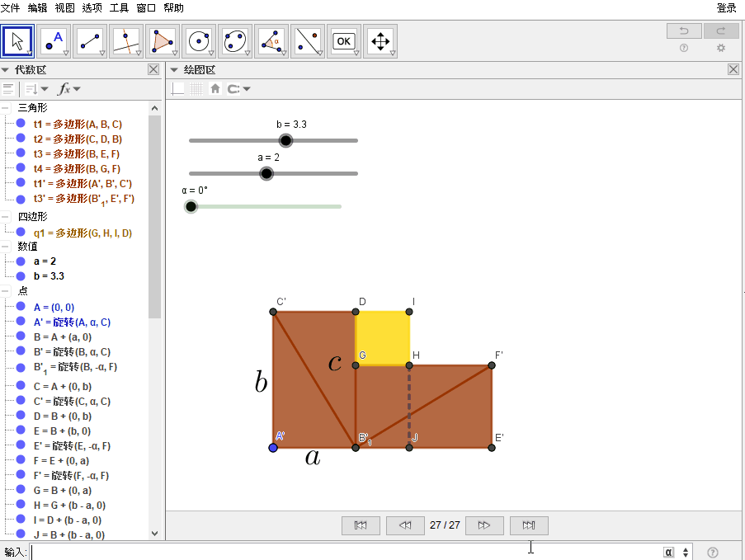The width and height of the screenshot is (745, 560).
Task: Open the 窗口 menu
Action: tap(146, 8)
